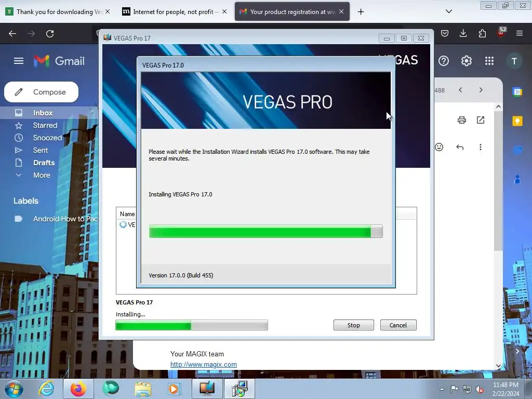Open Google Keep in the side panel
The height and width of the screenshot is (399, 532).
[x=517, y=121]
